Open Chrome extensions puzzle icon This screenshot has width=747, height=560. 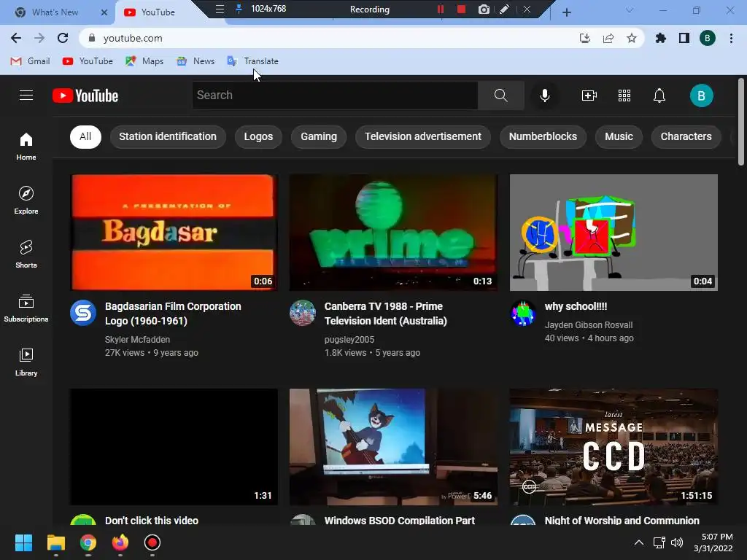coord(660,38)
